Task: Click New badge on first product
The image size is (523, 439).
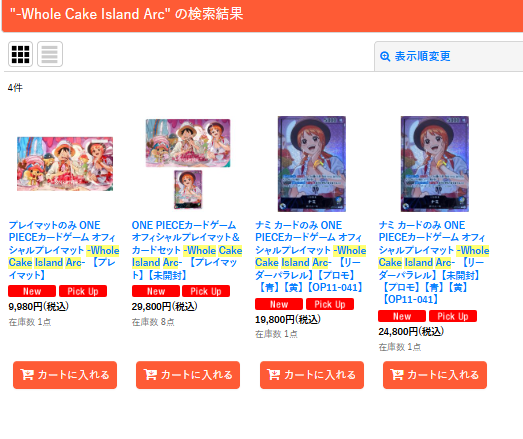Action: [x=32, y=291]
